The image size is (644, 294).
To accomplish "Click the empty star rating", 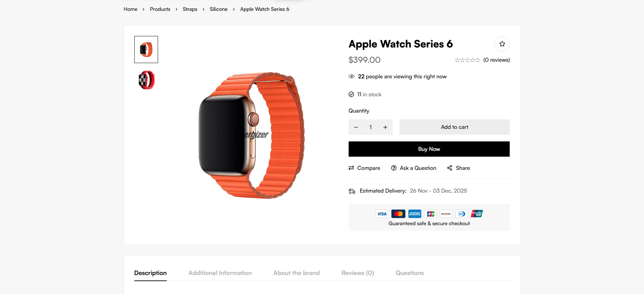I will pos(467,60).
